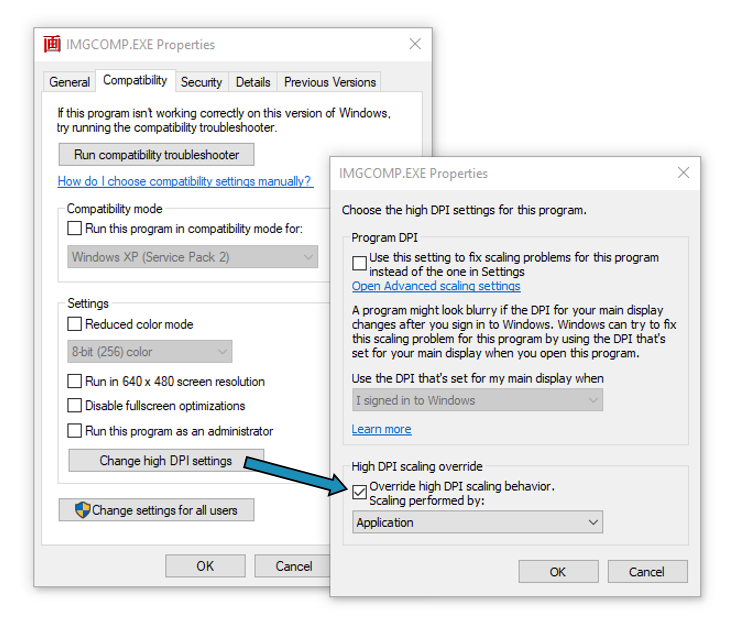Tick Run in 640 x 480 screen resolution
731x627 pixels.
(x=75, y=381)
